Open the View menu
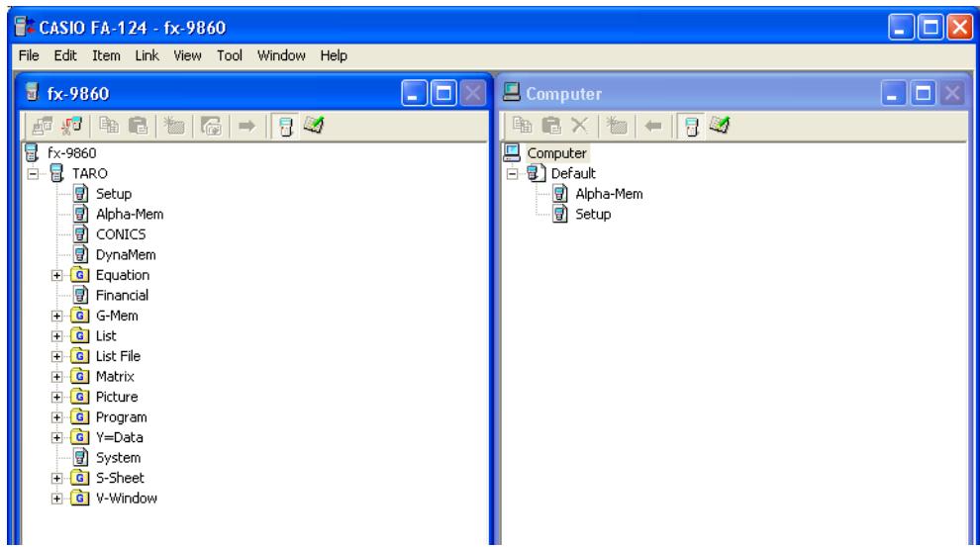 (x=187, y=55)
